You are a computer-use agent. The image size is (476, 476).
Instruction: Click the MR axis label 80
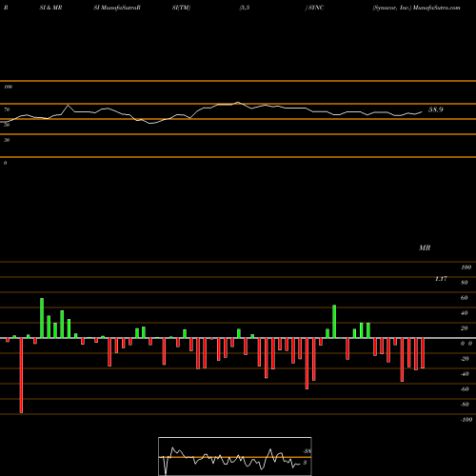[465, 283]
